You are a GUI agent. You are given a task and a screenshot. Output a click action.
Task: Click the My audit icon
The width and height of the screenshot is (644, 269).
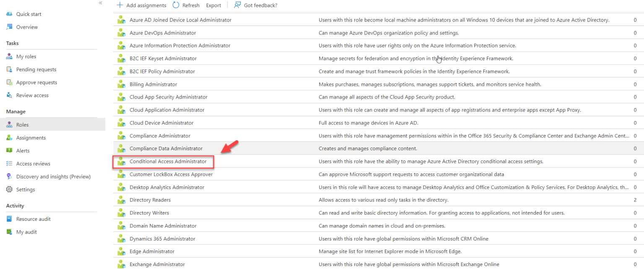click(9, 232)
